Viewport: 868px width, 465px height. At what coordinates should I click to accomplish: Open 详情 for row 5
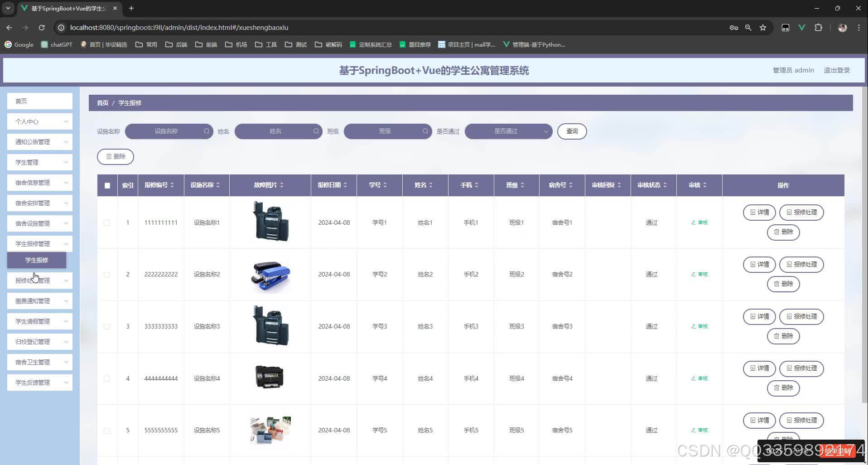click(x=759, y=420)
